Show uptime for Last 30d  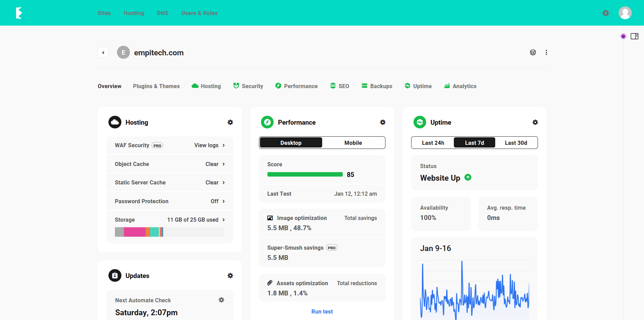(516, 143)
